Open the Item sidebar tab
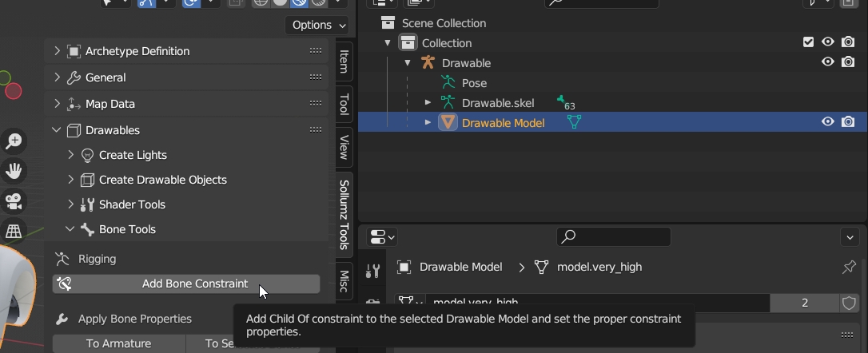 [344, 61]
